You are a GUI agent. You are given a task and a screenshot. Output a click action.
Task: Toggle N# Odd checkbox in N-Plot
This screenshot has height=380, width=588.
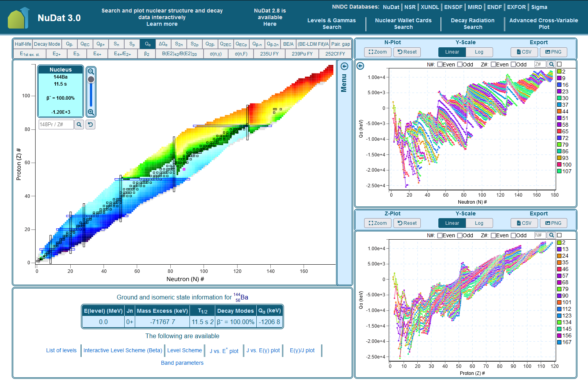click(460, 65)
